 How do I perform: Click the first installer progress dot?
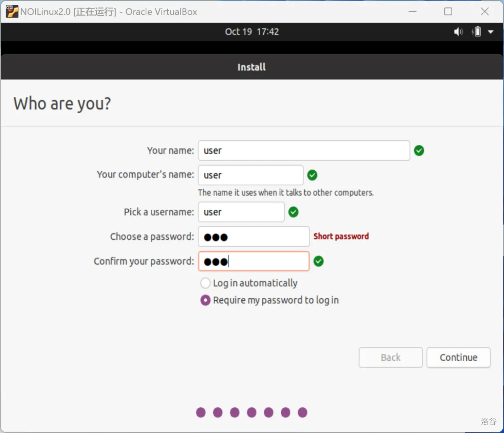click(201, 413)
